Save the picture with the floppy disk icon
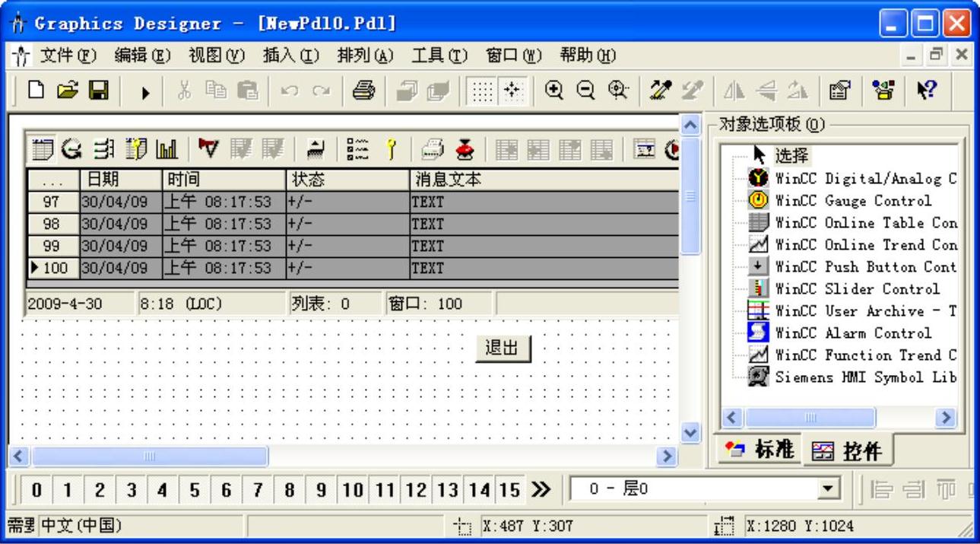The height and width of the screenshot is (544, 980). tap(98, 91)
